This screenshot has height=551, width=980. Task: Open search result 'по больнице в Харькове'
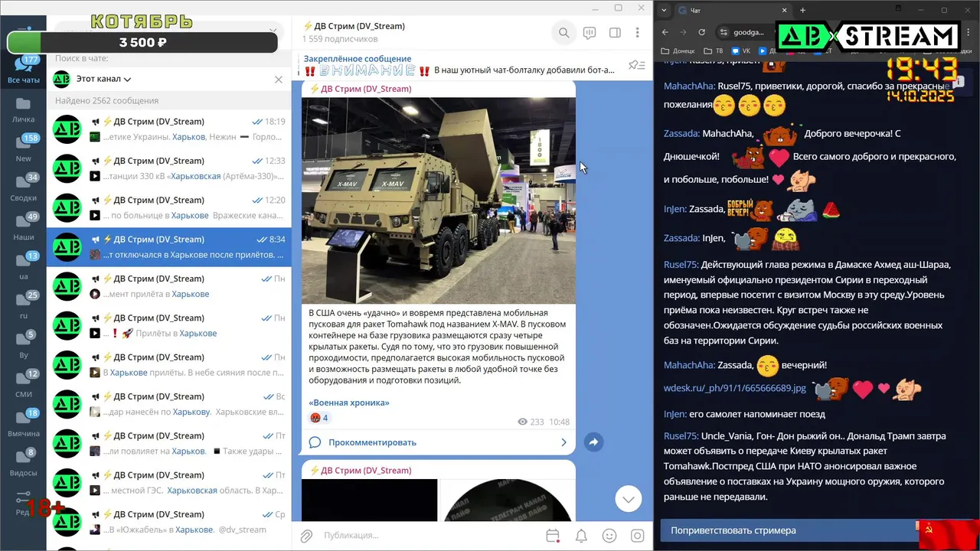pos(169,207)
